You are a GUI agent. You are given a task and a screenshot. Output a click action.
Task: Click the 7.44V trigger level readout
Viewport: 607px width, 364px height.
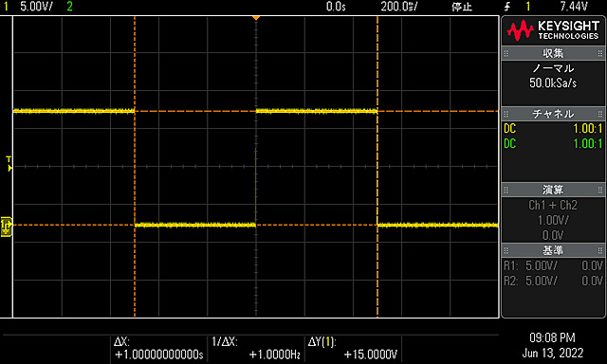coord(574,7)
